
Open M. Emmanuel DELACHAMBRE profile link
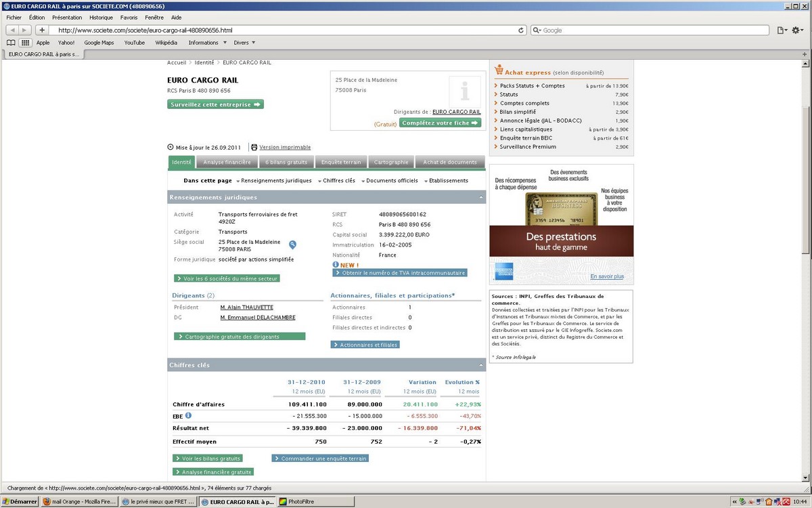coord(258,318)
